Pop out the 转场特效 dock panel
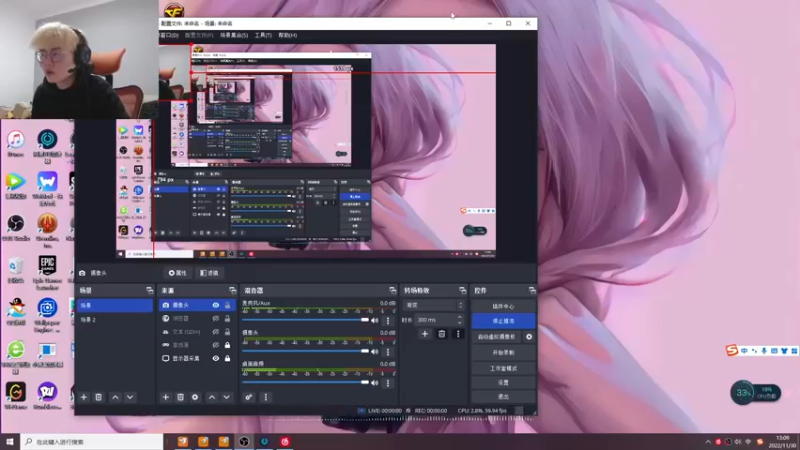Screen dimensions: 800x450 point(462,290)
